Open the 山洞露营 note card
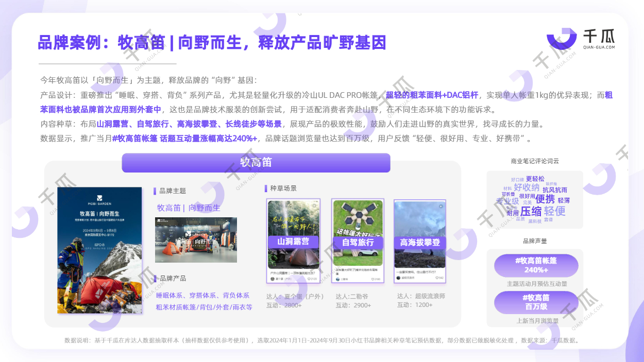 click(x=293, y=240)
